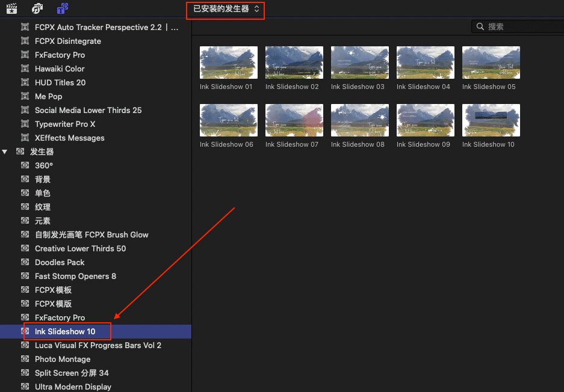This screenshot has width=564, height=392.
Task: Click the Typewriter Pro X icon
Action: click(25, 124)
